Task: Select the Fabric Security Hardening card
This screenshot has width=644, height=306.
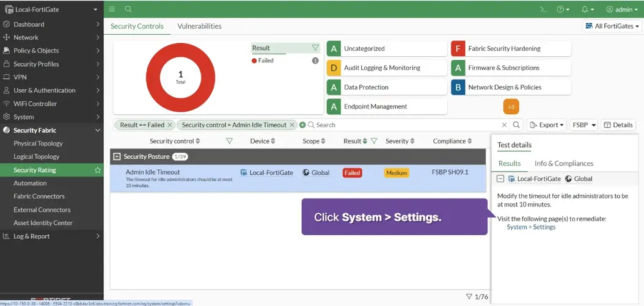Action: (x=511, y=48)
